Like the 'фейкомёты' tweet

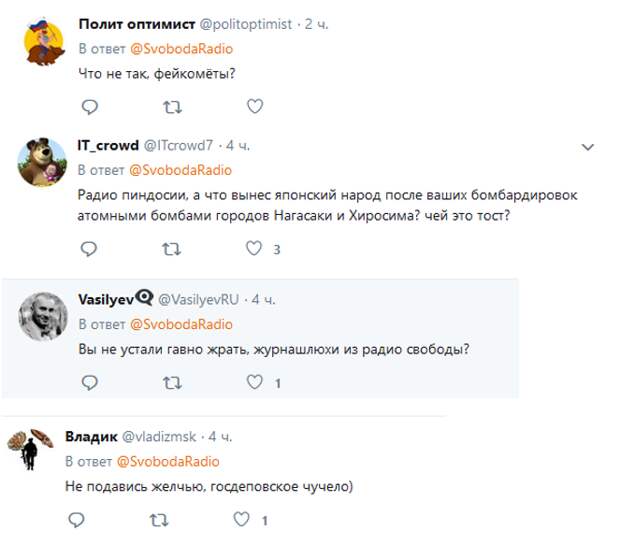point(255,106)
